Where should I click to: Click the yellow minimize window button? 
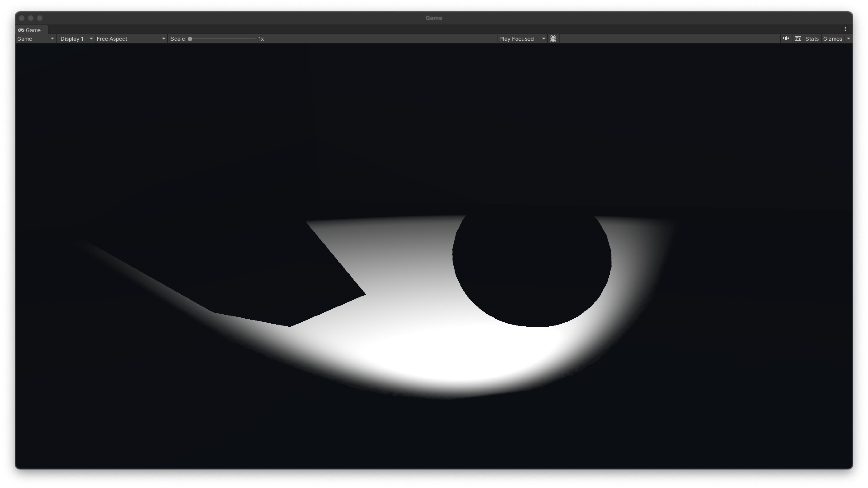[31, 18]
